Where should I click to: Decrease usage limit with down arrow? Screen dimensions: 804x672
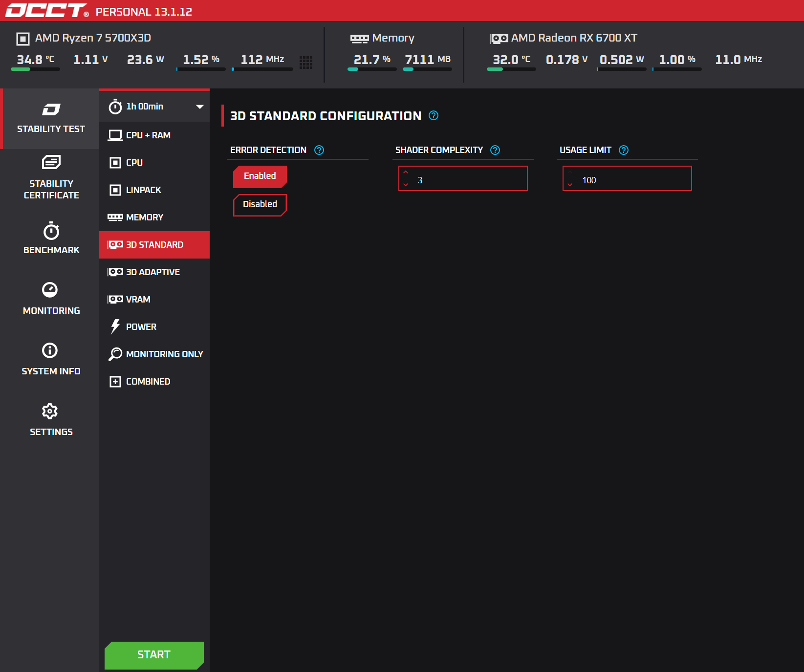coord(570,185)
